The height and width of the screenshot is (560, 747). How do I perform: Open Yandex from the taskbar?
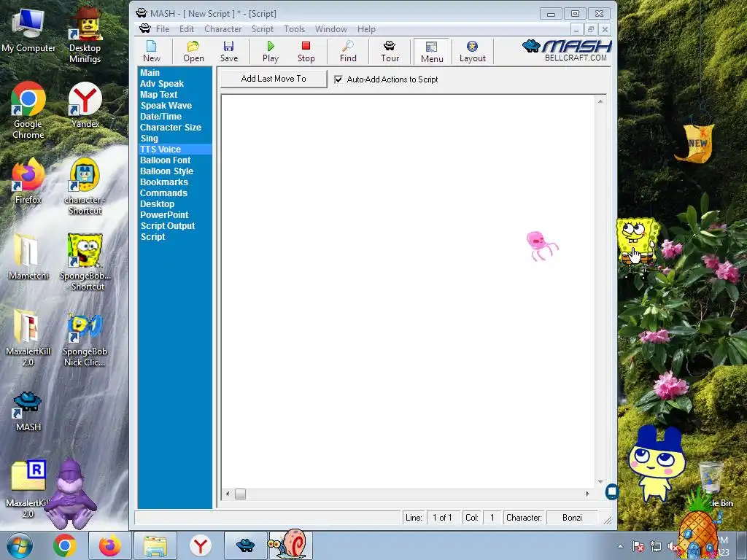pos(200,545)
